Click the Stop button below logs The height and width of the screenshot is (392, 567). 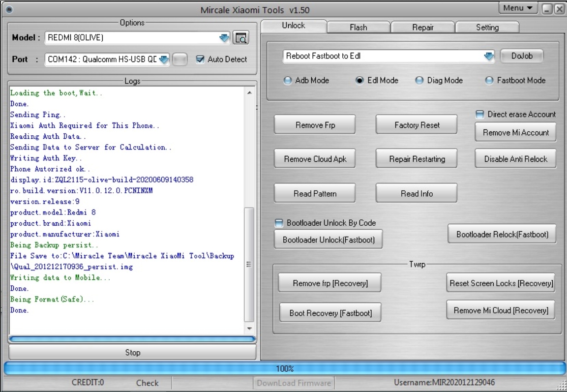coord(132,353)
